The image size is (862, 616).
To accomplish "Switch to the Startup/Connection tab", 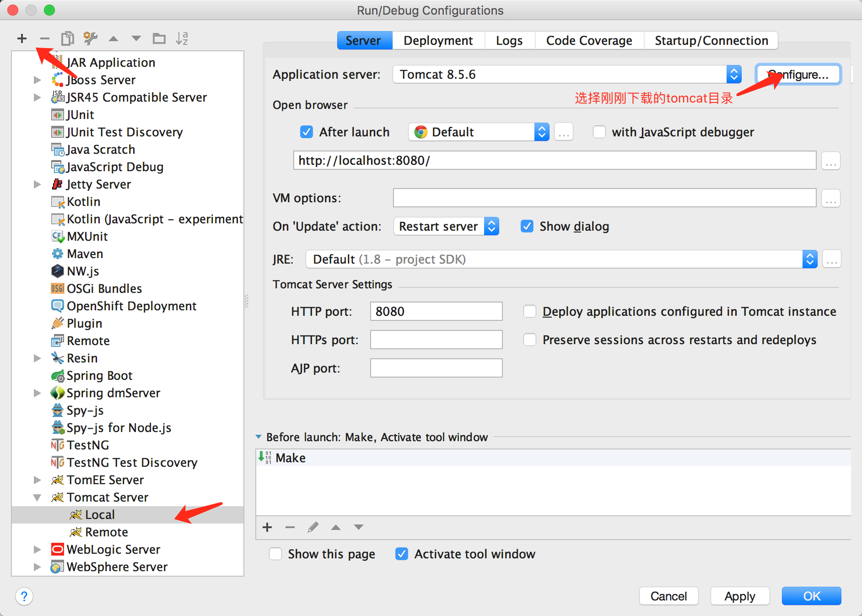I will pyautogui.click(x=711, y=41).
